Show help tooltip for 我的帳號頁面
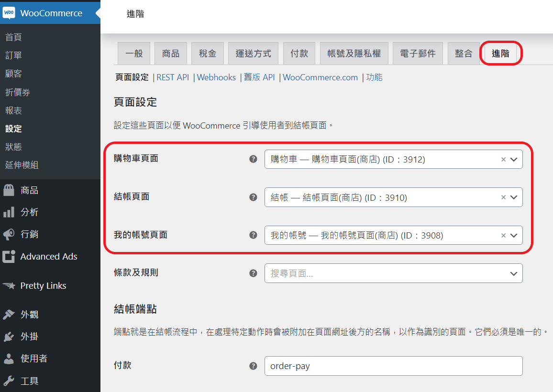The image size is (553, 392). pyautogui.click(x=253, y=235)
